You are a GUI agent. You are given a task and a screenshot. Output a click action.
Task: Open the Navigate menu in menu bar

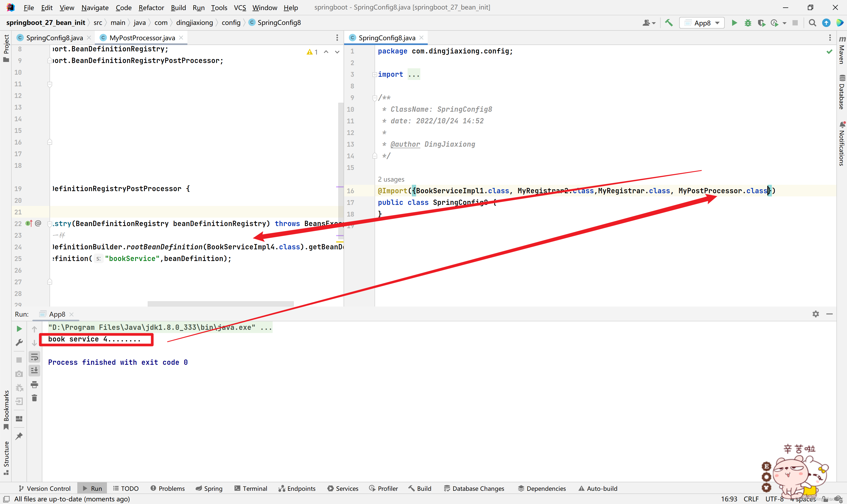click(94, 7)
